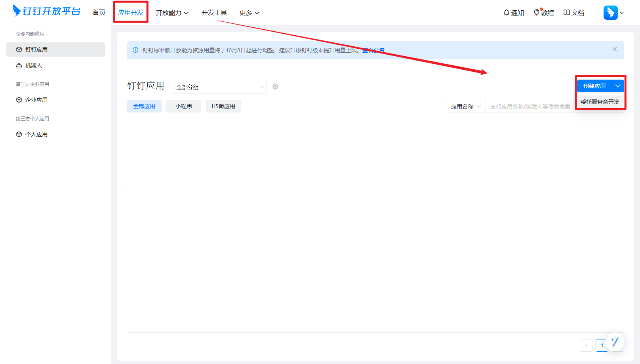Viewport: 640px width, 364px height.
Task: Open the 全部分组 group dropdown
Action: coord(219,87)
